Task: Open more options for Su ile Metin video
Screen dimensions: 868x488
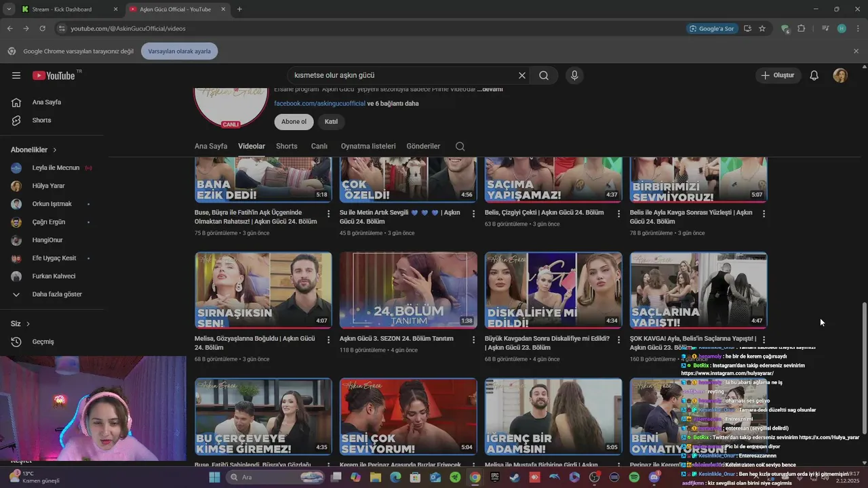Action: [x=474, y=213]
